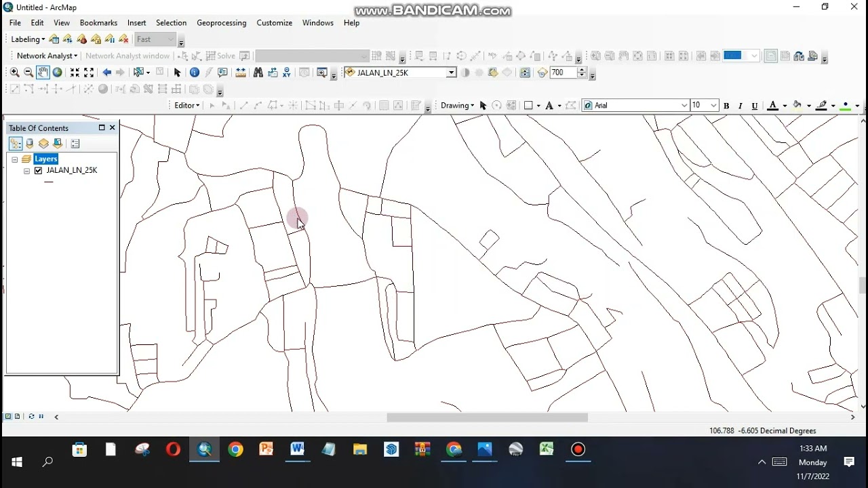
Task: Open Google Chrome from the taskbar
Action: [x=235, y=449]
